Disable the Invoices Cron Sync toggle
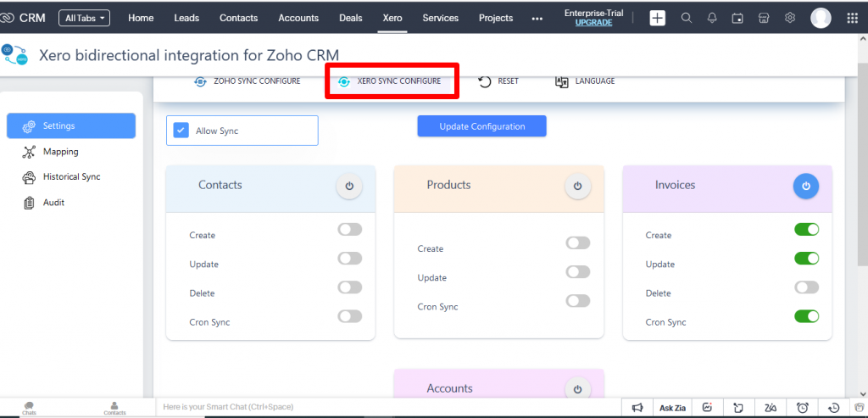The width and height of the screenshot is (868, 418). point(807,316)
